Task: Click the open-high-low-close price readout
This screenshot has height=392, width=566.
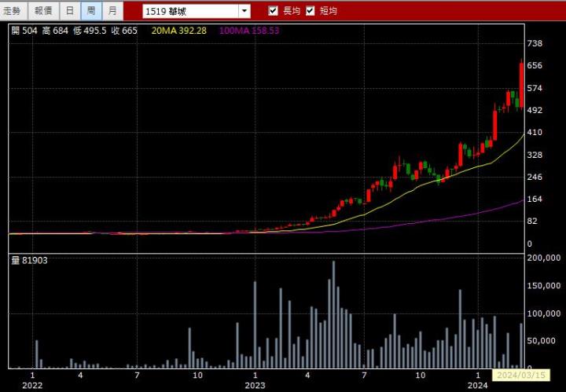Action: pos(74,31)
